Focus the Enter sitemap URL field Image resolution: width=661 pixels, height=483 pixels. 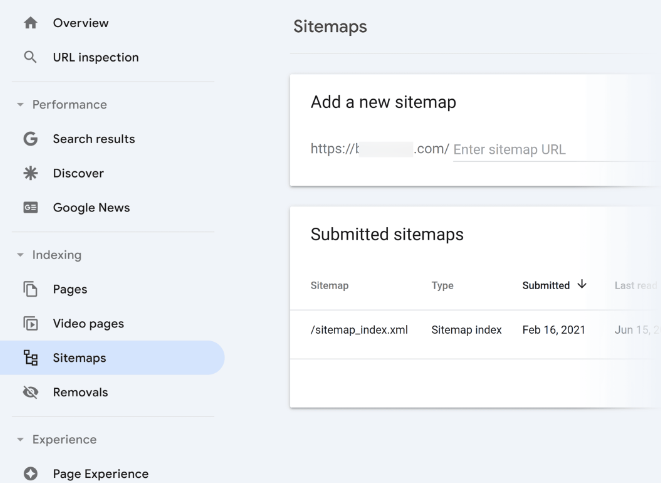[x=548, y=150]
